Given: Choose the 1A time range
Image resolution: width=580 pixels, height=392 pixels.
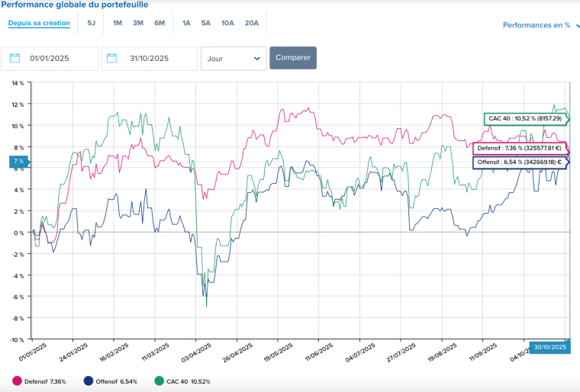Looking at the screenshot, I should 186,23.
